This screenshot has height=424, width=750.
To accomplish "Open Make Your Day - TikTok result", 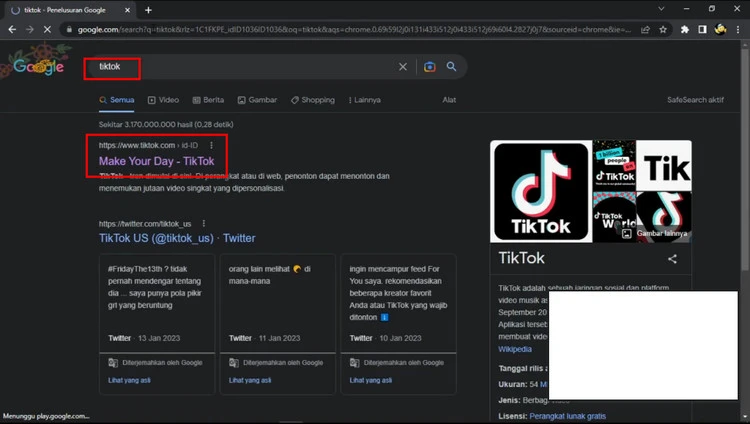I will pyautogui.click(x=156, y=161).
